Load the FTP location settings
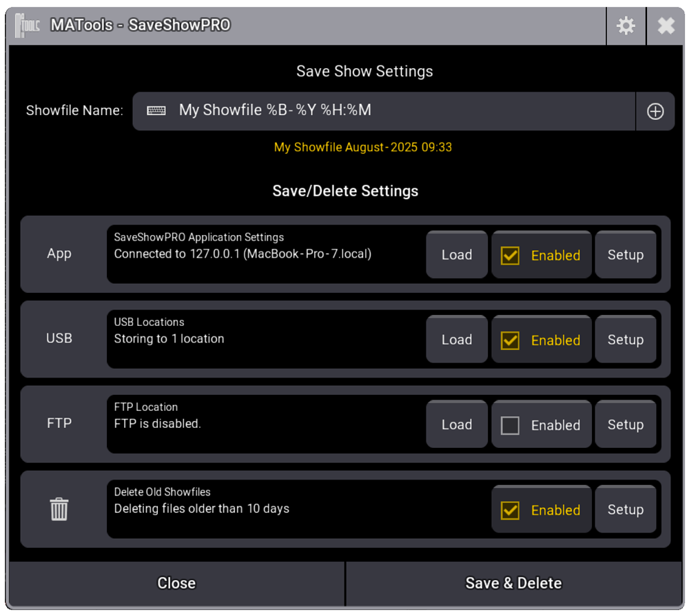Viewport: 689px width, 616px height. 457,424
